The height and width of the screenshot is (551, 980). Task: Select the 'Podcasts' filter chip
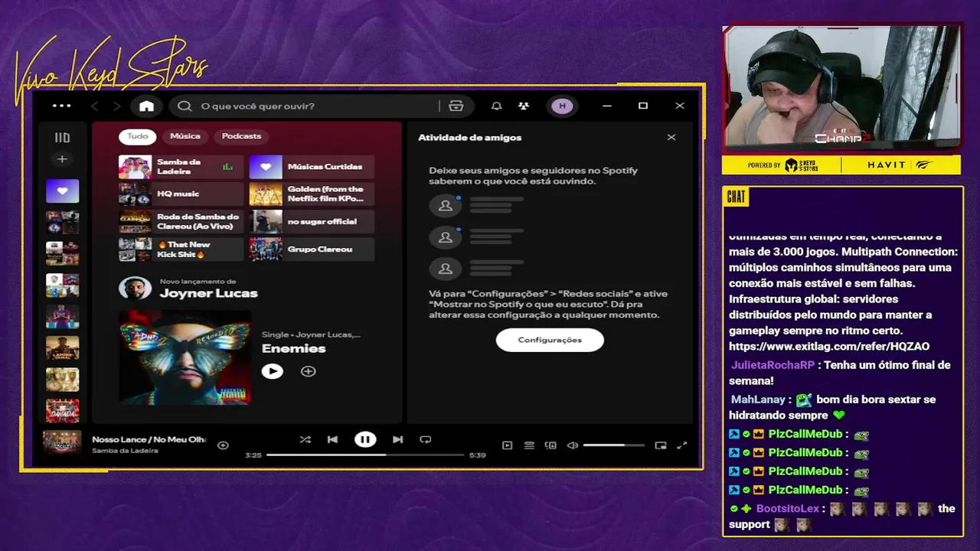coord(241,136)
